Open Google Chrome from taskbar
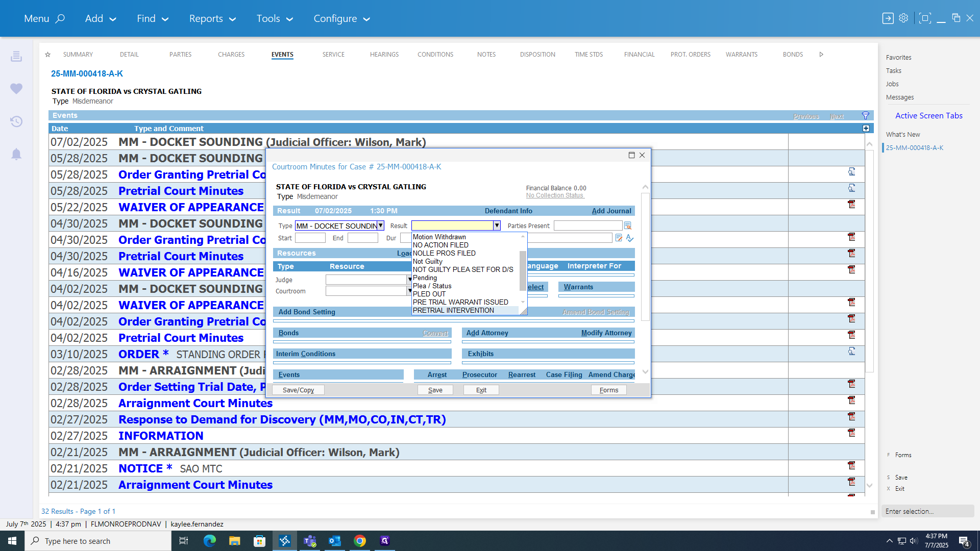 (x=360, y=541)
